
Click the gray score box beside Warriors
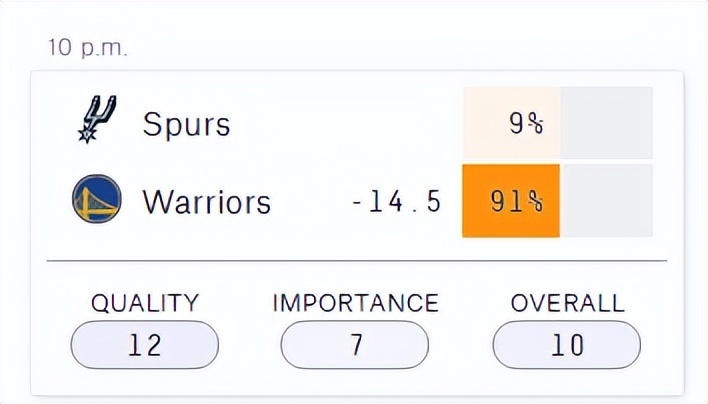(x=606, y=201)
